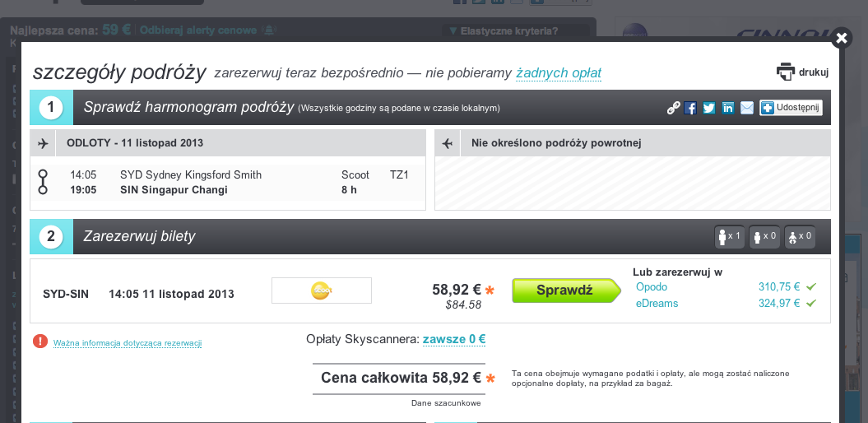Click the green Sprawdź button
868x423 pixels.
tap(566, 291)
